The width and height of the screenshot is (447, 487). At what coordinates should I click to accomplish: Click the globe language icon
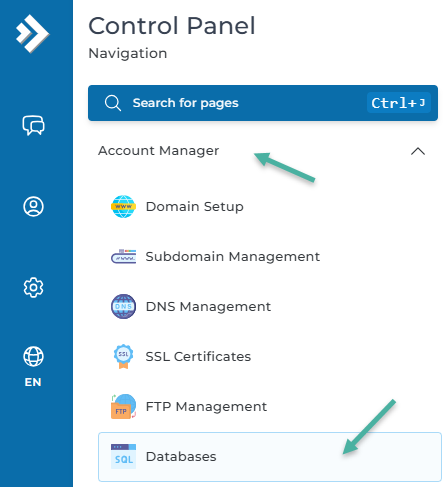(33, 356)
